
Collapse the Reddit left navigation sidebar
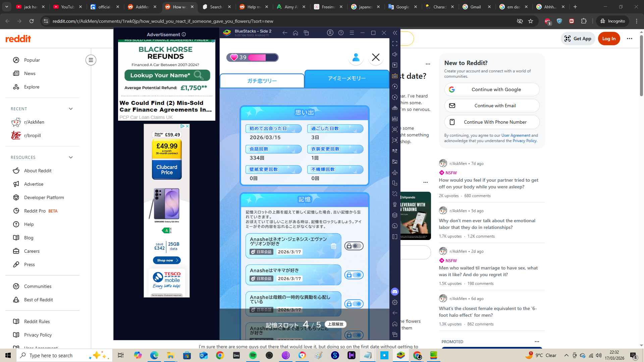coord(91,60)
